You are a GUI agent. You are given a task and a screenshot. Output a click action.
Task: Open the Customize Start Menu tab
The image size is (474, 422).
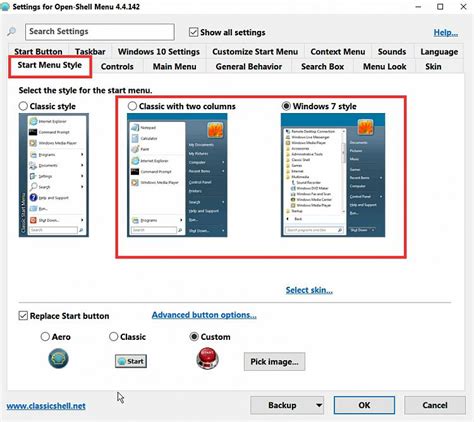pos(255,52)
